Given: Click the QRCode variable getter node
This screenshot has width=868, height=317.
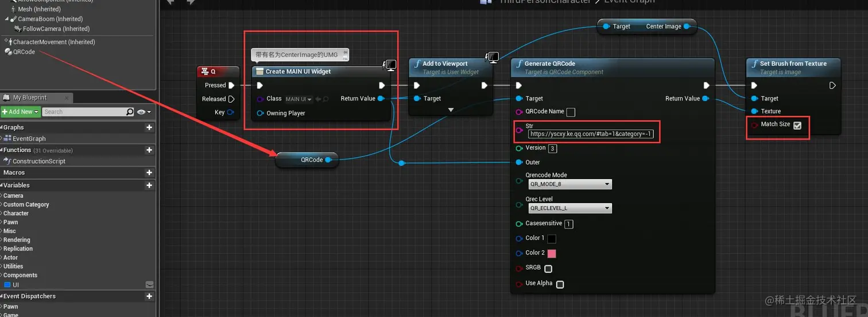Looking at the screenshot, I should [307, 160].
